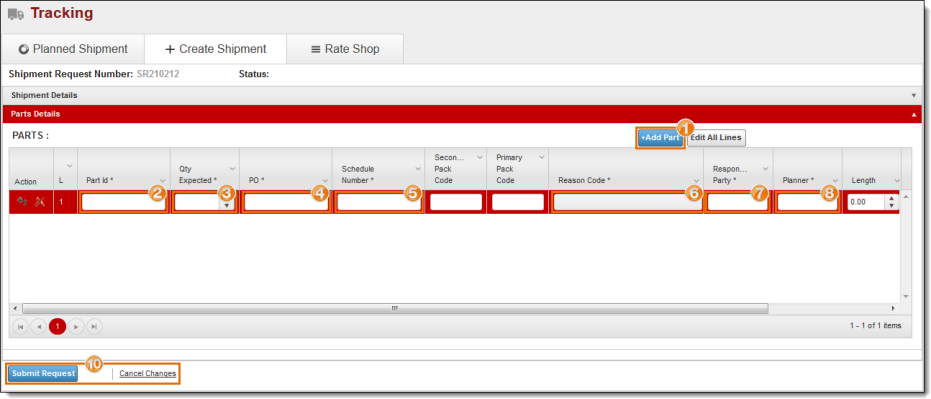931x399 pixels.
Task: Click the delete row icon in Action column
Action: (40, 202)
